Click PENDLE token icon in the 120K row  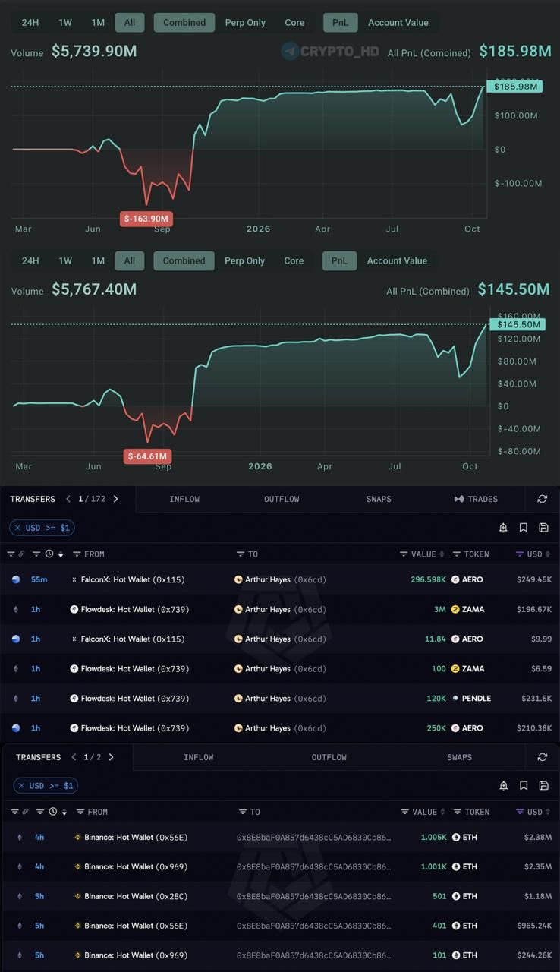pyautogui.click(x=455, y=698)
